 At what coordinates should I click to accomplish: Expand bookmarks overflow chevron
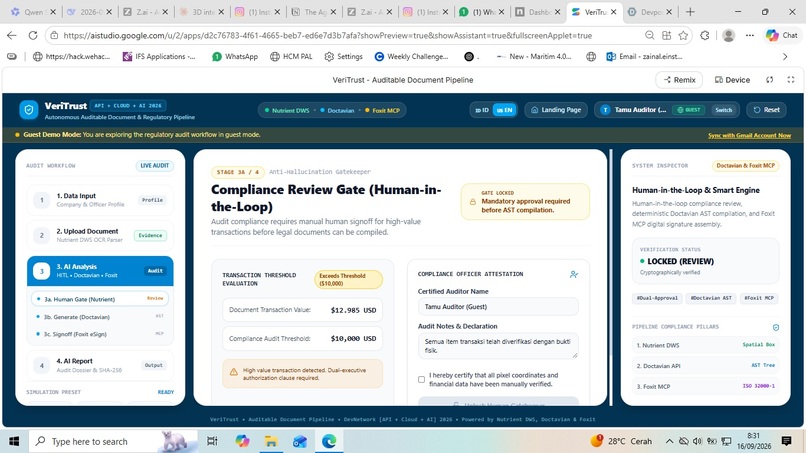tap(785, 57)
